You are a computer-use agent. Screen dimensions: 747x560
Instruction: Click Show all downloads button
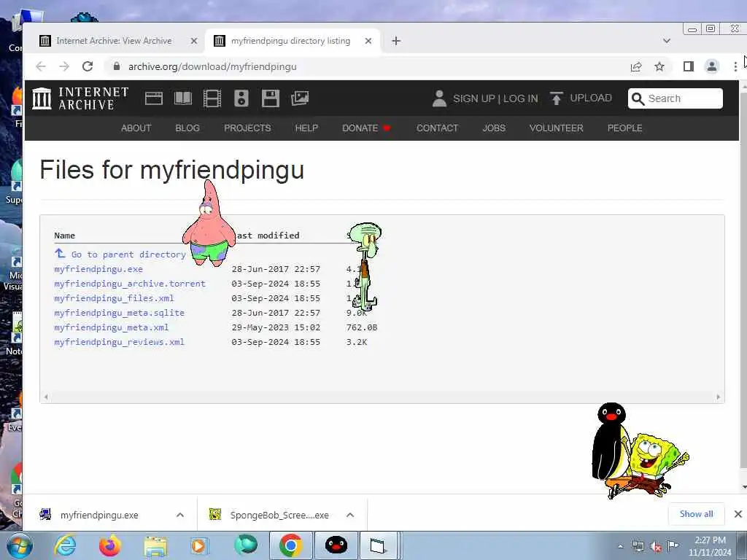pyautogui.click(x=696, y=514)
